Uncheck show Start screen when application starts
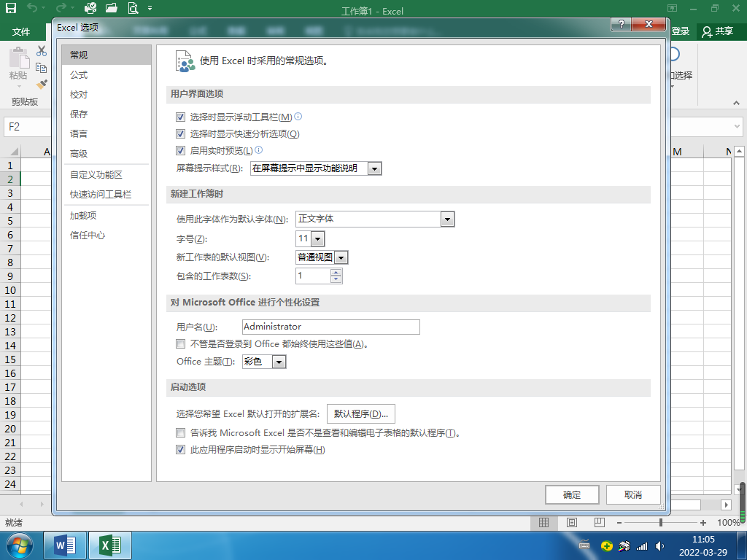747x560 pixels. click(x=181, y=449)
